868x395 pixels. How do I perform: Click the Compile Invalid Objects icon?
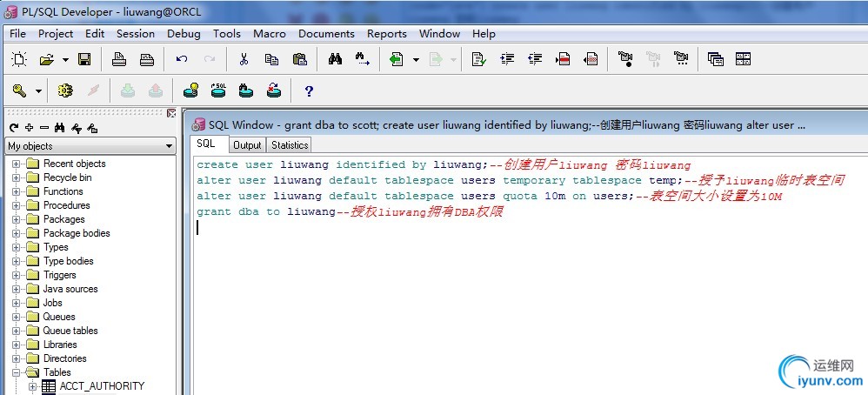pos(274,90)
